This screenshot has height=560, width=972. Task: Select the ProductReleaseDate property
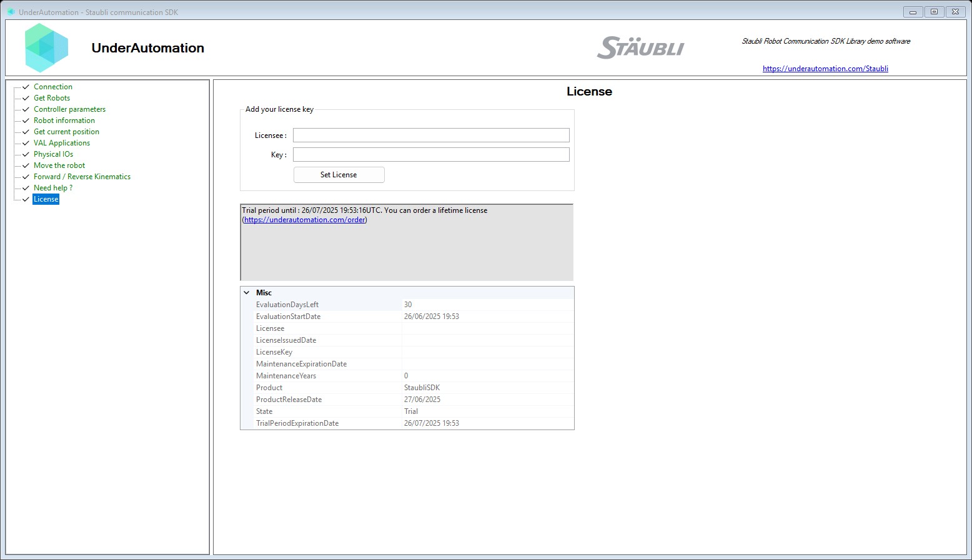click(x=407, y=400)
